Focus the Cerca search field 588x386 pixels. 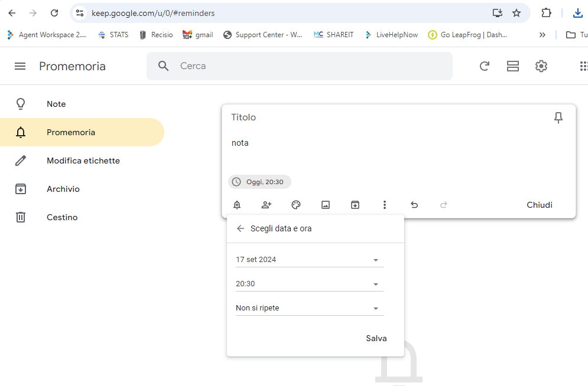[x=299, y=66]
